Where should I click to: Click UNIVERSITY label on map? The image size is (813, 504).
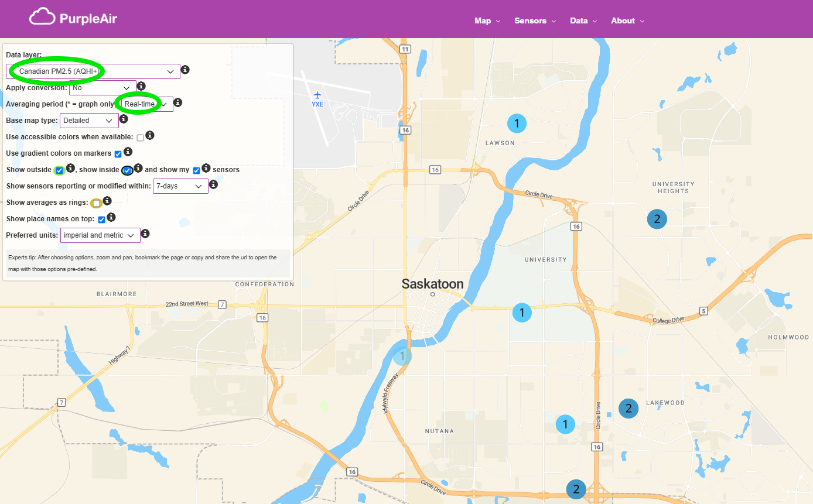546,259
